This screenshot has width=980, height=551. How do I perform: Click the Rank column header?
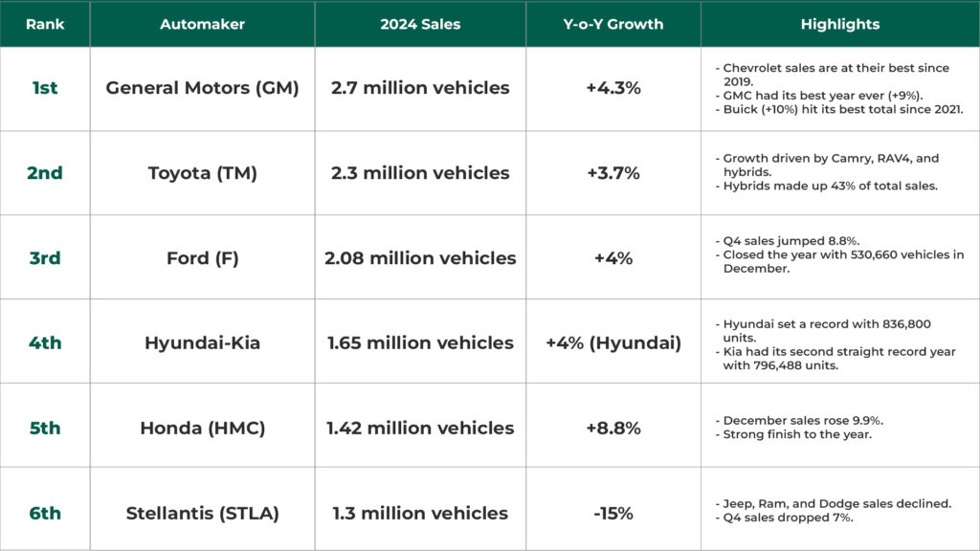[44, 24]
